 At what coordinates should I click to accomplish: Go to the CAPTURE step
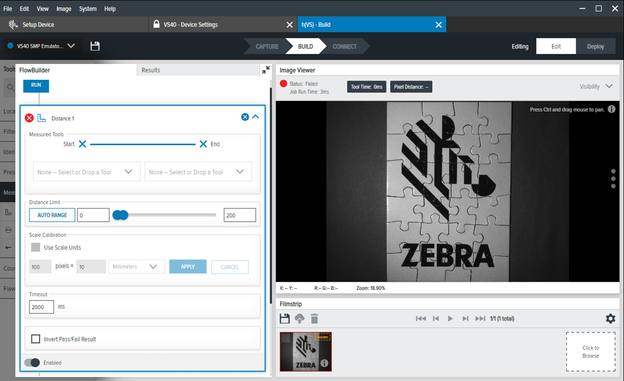(x=267, y=47)
